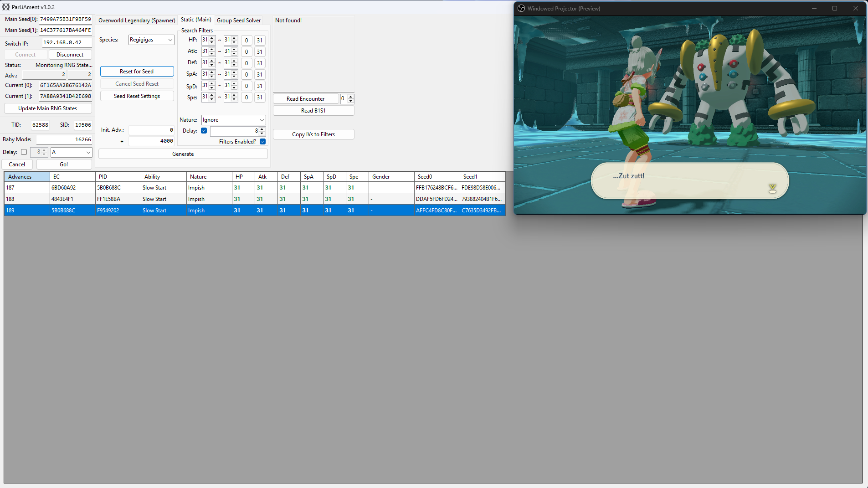The width and height of the screenshot is (868, 488).
Task: Select result row with advance 188
Action: [x=255, y=199]
